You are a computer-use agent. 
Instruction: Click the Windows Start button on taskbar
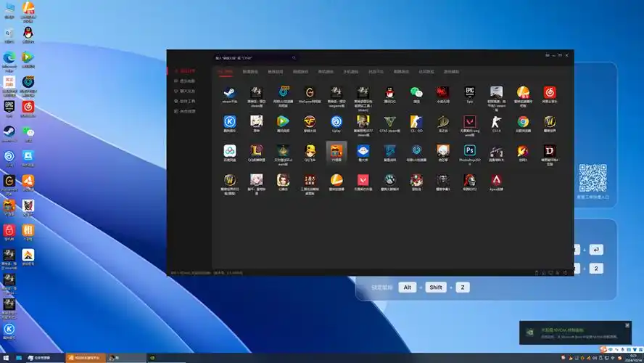pyautogui.click(x=6, y=358)
